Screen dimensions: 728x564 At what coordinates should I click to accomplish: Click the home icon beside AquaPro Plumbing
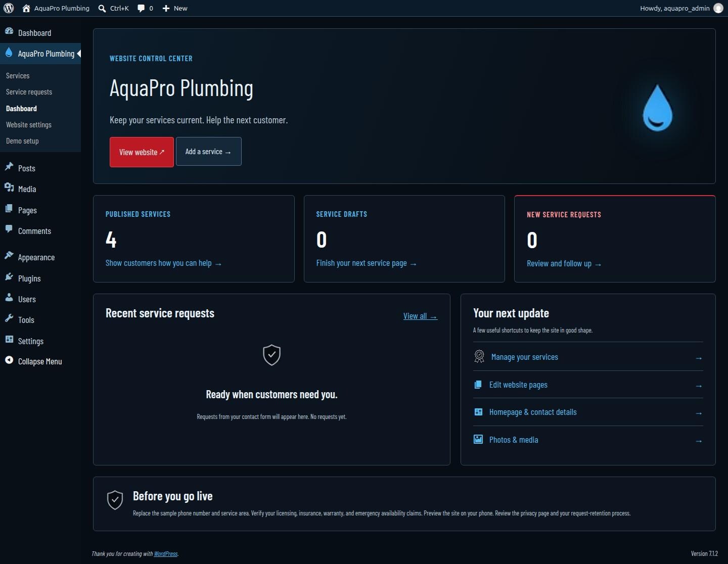point(26,8)
